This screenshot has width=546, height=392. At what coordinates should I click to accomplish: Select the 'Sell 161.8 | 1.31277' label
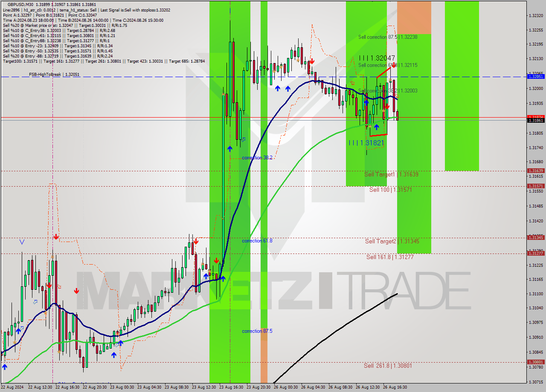click(x=390, y=257)
